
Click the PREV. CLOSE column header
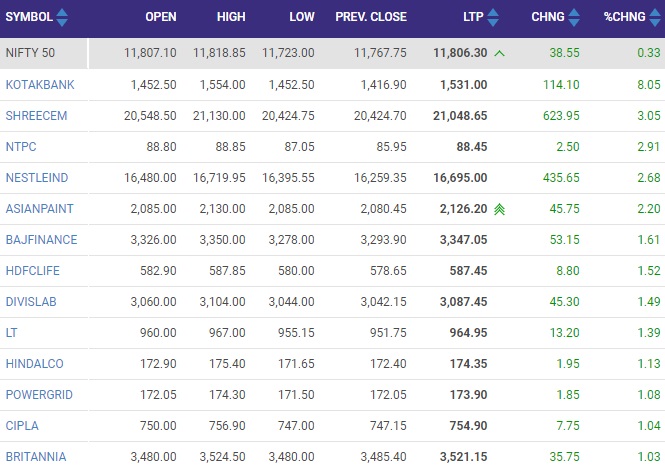371,17
